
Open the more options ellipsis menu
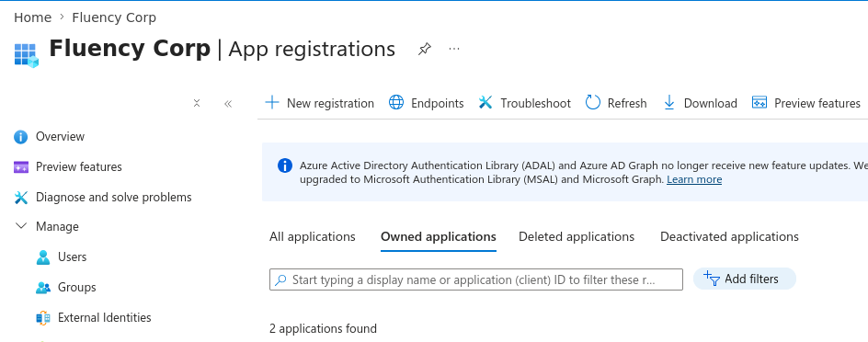(x=454, y=49)
